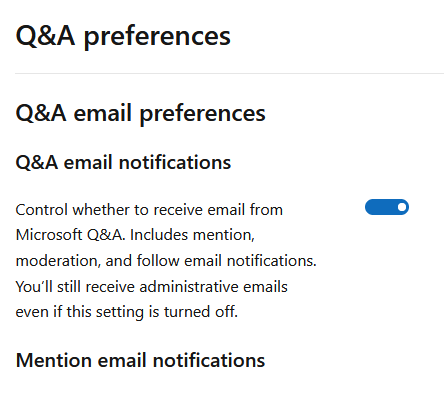Click the "moderation, and follow email notifications." line
The image size is (444, 394).
166,261
